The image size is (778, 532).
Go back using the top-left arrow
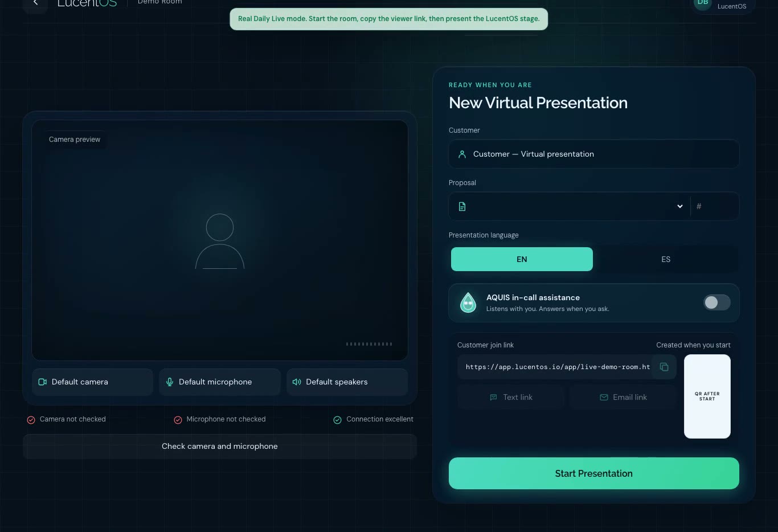35,3
